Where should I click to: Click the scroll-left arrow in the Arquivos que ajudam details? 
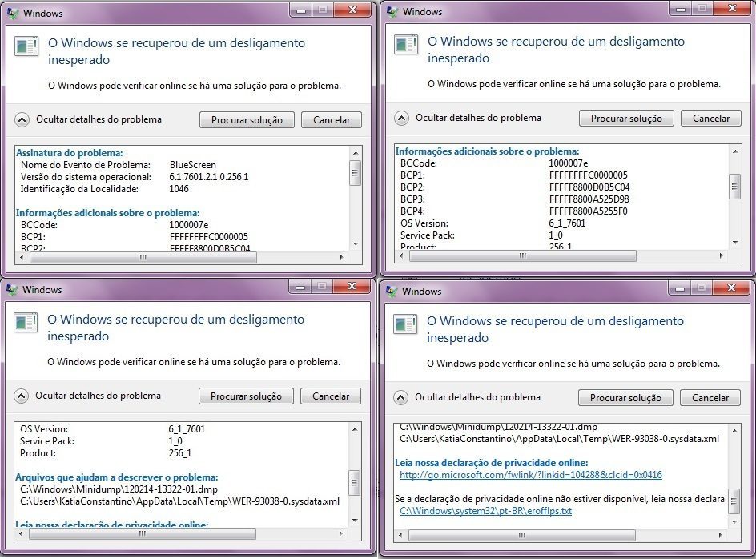(20, 533)
